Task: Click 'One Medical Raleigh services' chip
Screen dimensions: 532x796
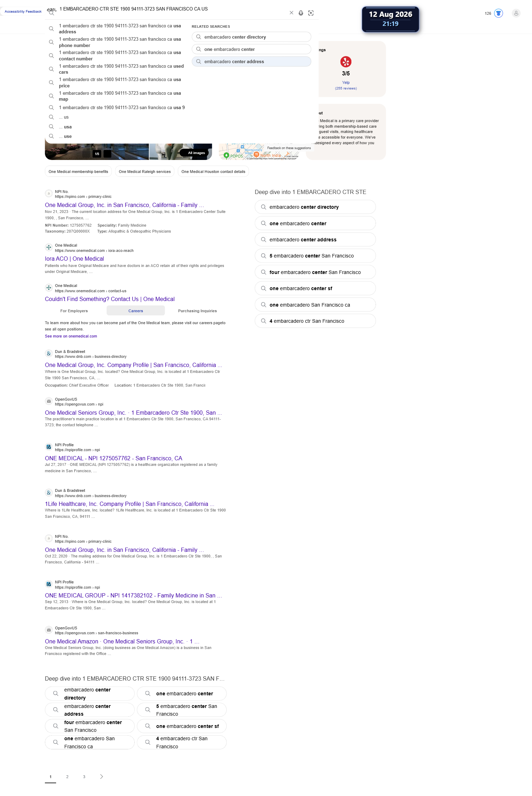Action: click(145, 172)
